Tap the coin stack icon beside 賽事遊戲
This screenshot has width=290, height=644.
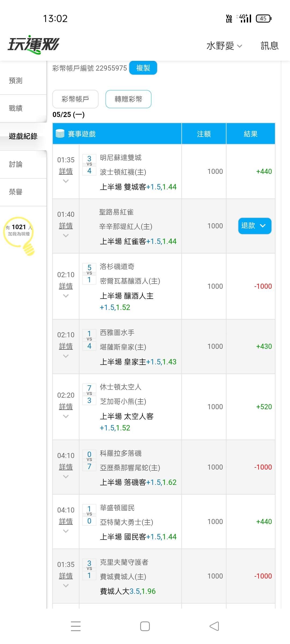coord(60,133)
